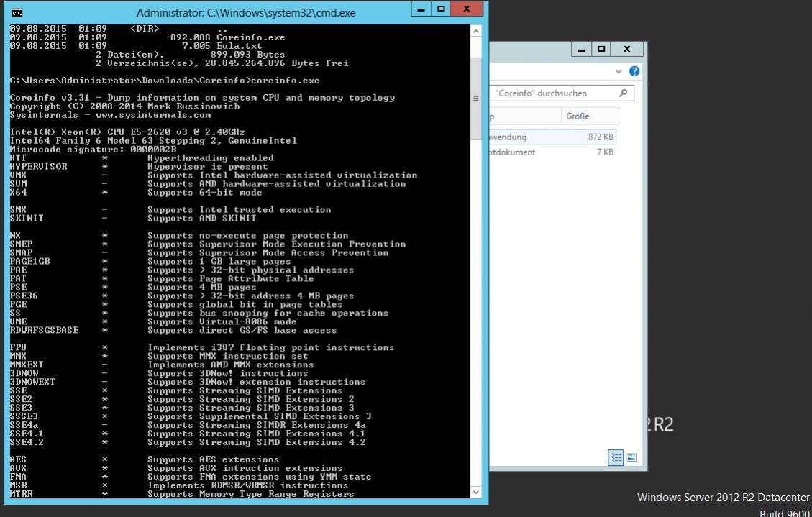Click the cmd title bar text

(246, 13)
